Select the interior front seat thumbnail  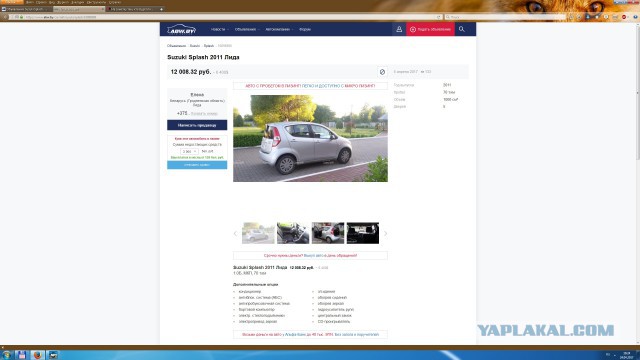tap(293, 233)
